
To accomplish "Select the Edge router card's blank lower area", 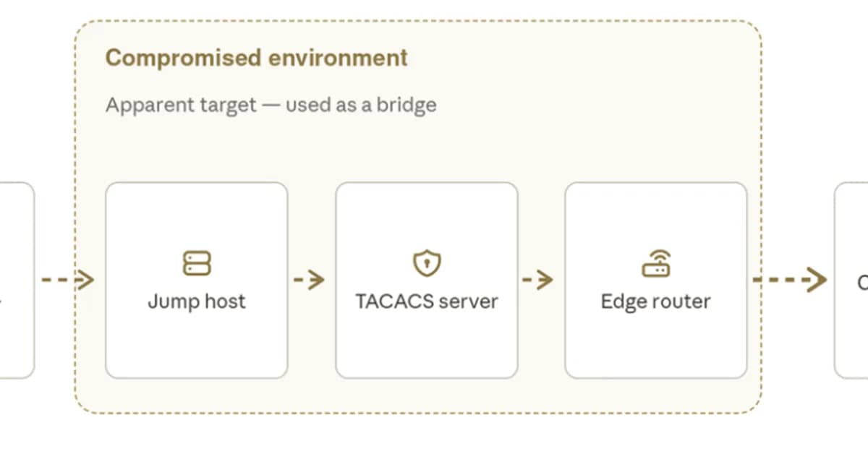I will pos(656,346).
